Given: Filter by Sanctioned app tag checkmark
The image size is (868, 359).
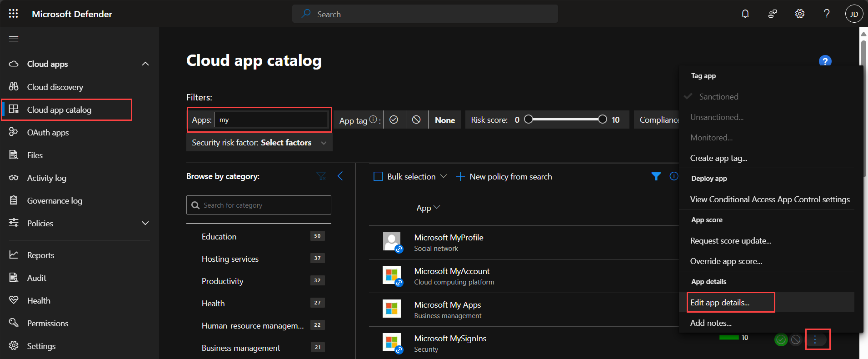Looking at the screenshot, I should coord(394,120).
